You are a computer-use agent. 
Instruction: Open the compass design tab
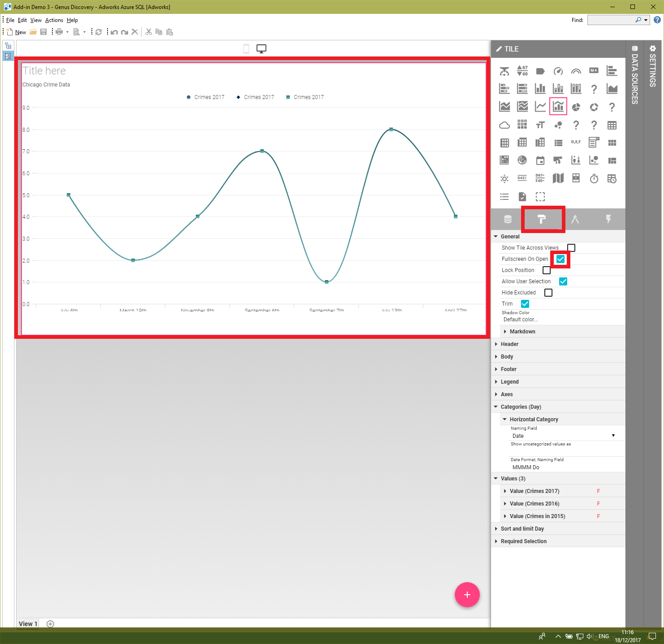[575, 219]
